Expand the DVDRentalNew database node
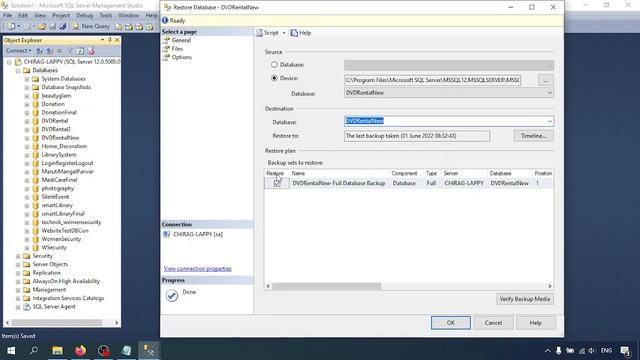Image resolution: width=640 pixels, height=360 pixels. [x=27, y=138]
